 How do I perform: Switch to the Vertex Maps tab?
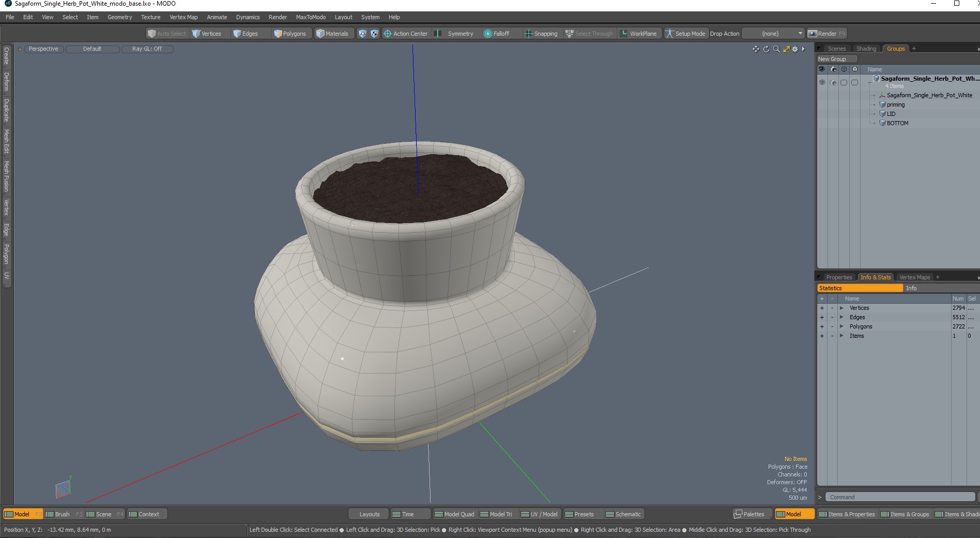914,277
